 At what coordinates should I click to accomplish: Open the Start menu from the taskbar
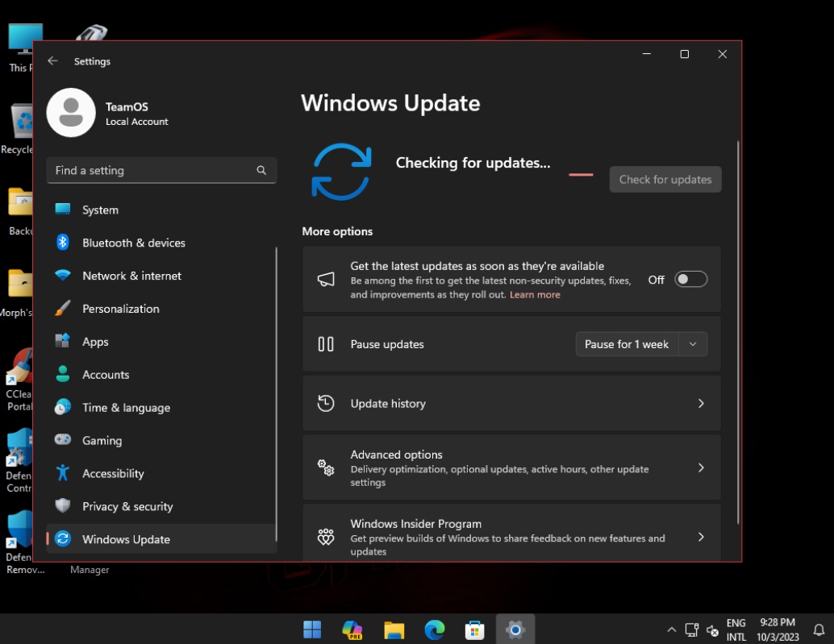(312, 629)
